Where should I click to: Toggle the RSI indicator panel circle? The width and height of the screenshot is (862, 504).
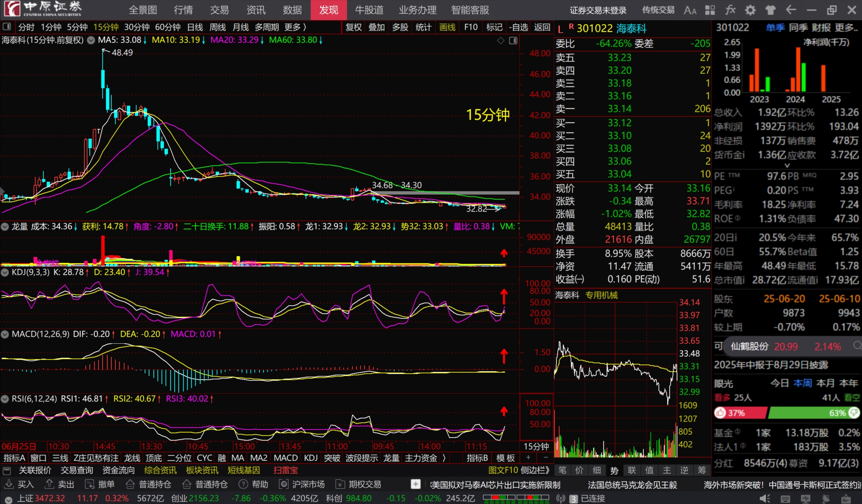[5, 399]
